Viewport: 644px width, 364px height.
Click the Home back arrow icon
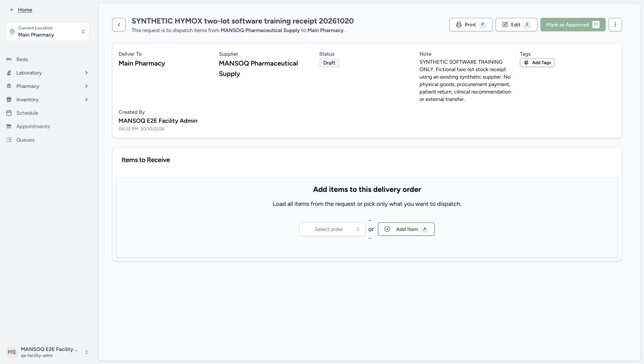(12, 10)
